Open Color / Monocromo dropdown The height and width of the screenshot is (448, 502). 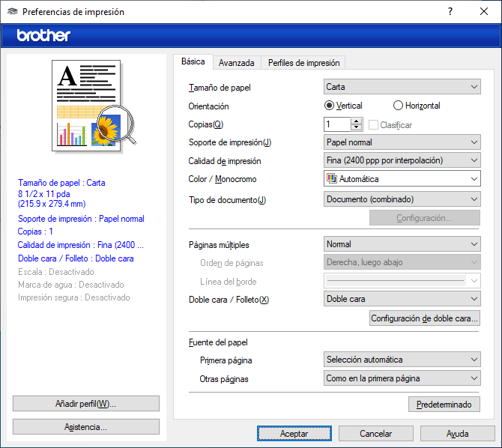click(402, 179)
